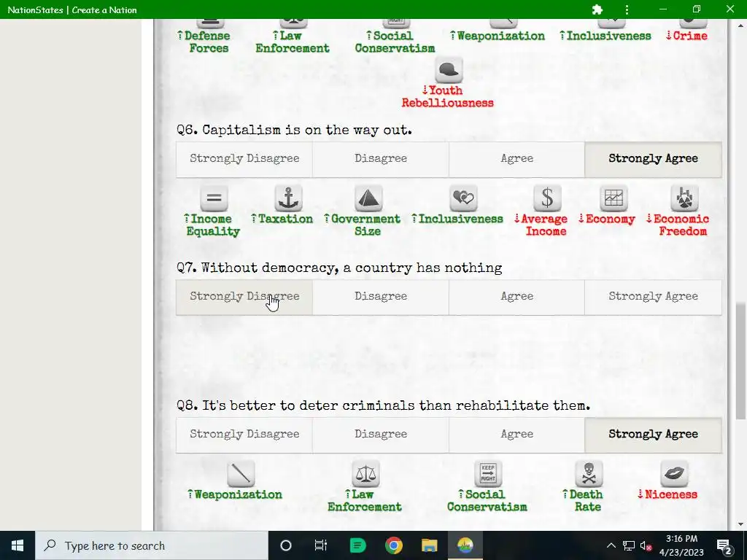Click the Inclusiveness label under Q6
This screenshot has width=747, height=560.
(x=457, y=219)
